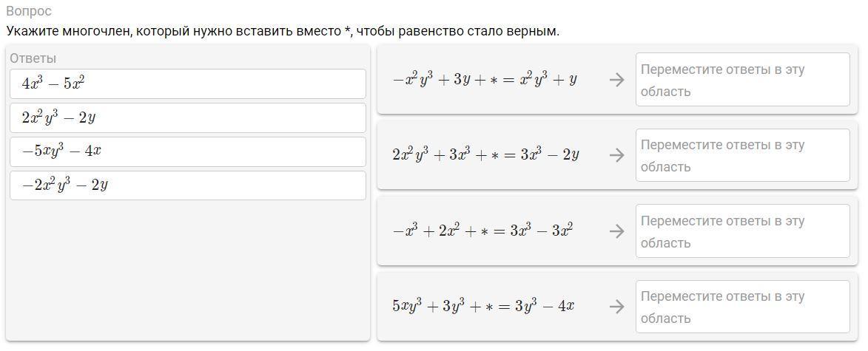Click the drop area for the first equation
This screenshot has width=868, height=351.
tap(742, 80)
